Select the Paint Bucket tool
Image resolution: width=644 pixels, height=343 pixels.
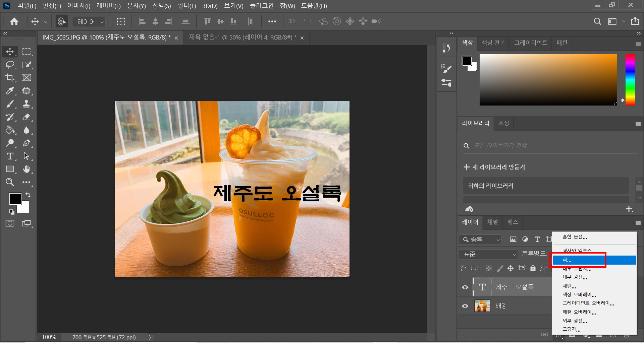[10, 130]
